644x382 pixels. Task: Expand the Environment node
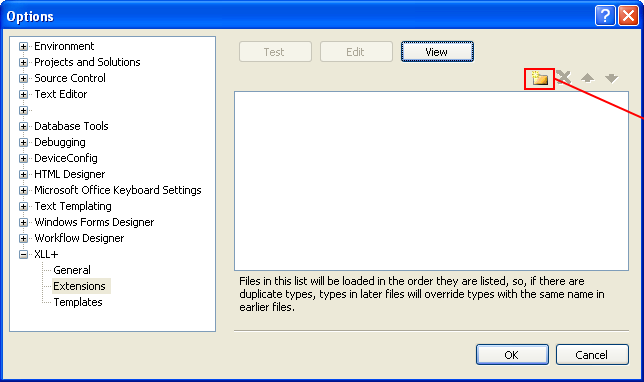(23, 46)
